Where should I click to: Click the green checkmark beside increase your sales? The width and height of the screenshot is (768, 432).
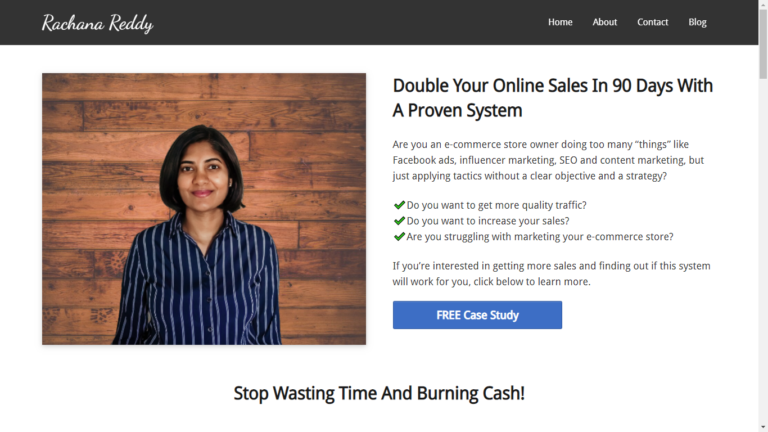[399, 220]
